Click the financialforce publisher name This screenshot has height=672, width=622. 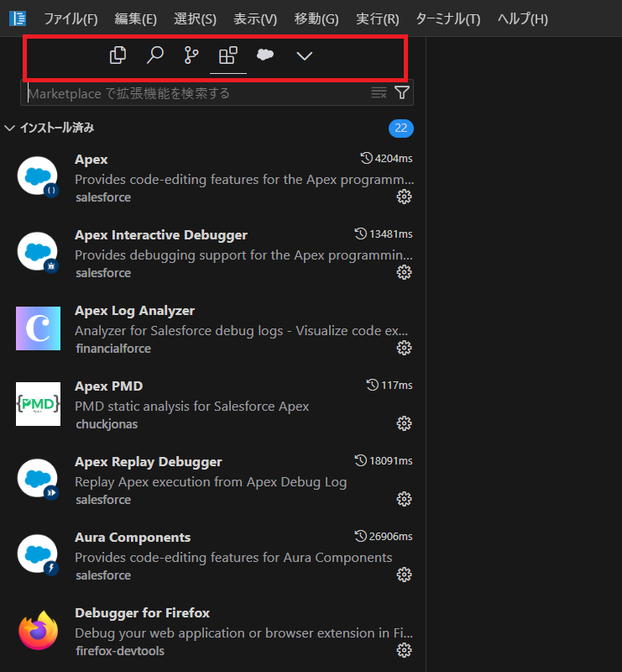click(113, 349)
